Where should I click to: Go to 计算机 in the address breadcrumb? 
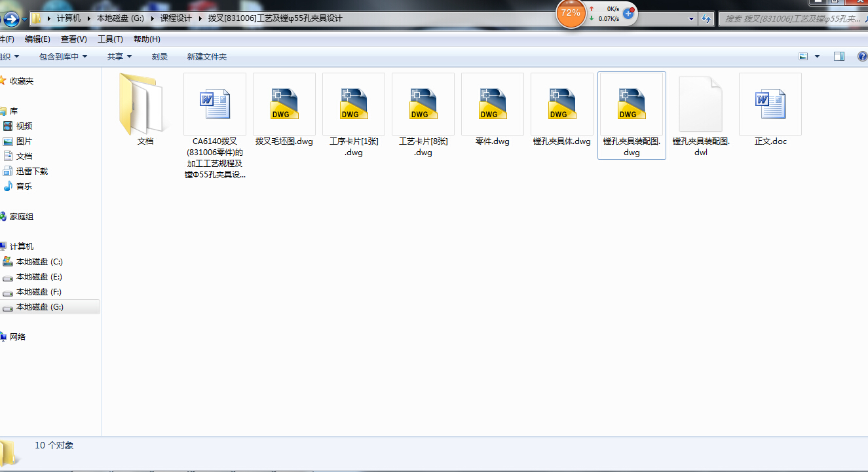coord(69,18)
